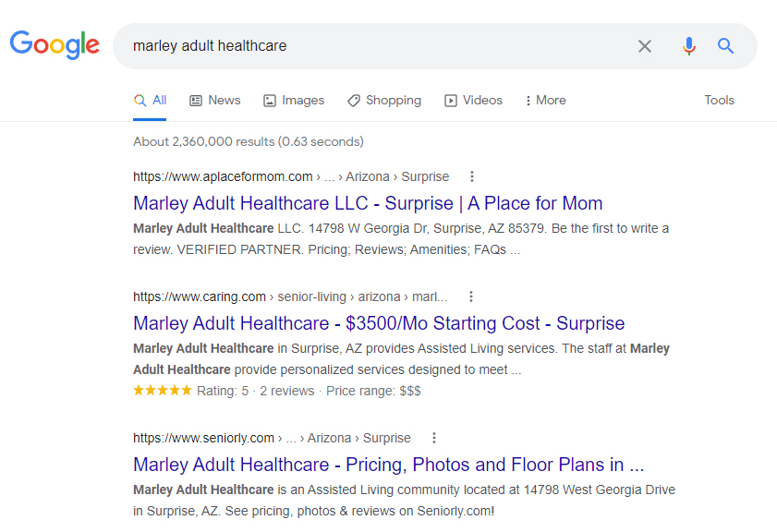This screenshot has width=777, height=532.
Task: Open three-dot menu for aplaceformom.com result
Action: click(x=472, y=176)
